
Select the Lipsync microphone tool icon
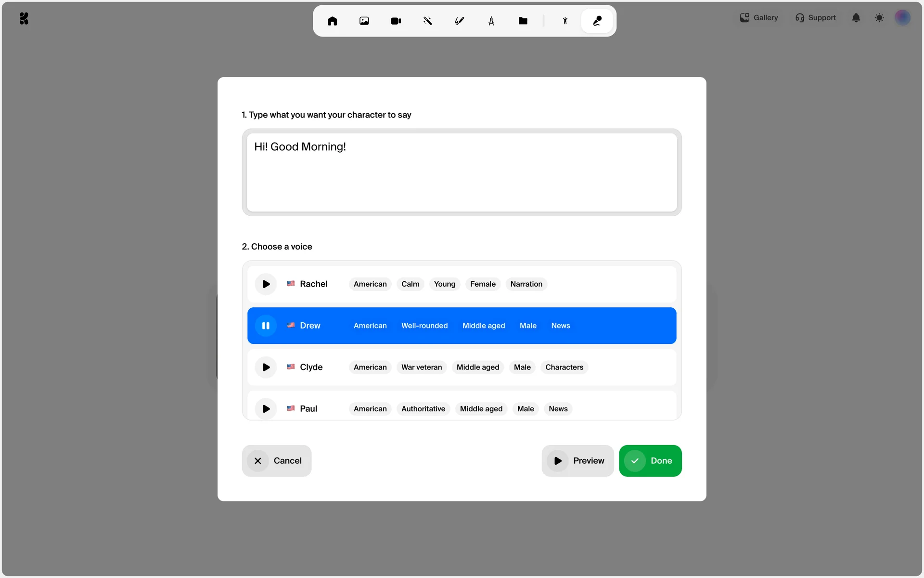click(x=597, y=21)
